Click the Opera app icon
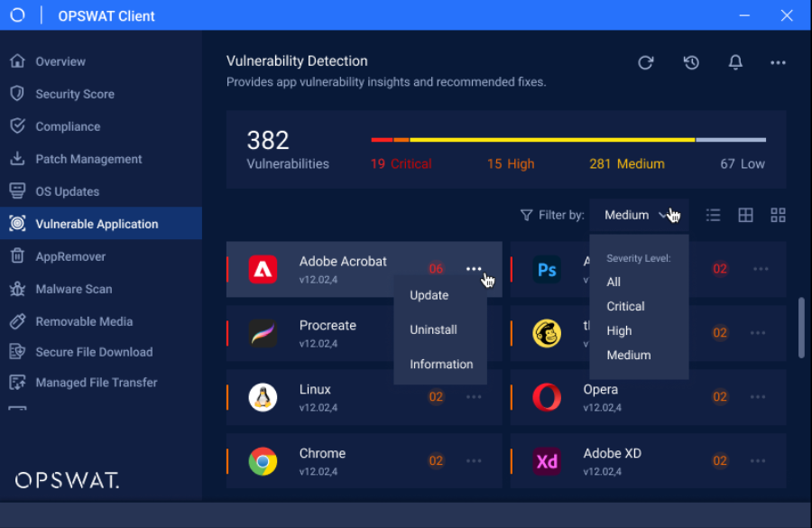Viewport: 812px width, 528px height. click(547, 397)
